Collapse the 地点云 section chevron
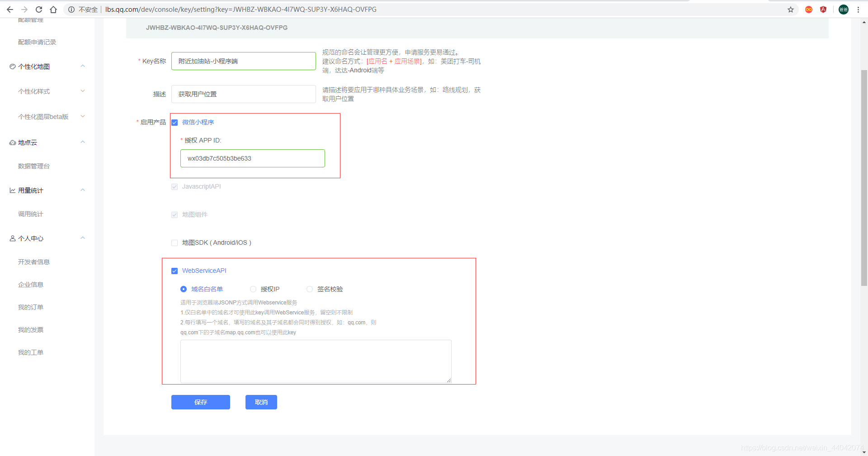 pos(83,142)
